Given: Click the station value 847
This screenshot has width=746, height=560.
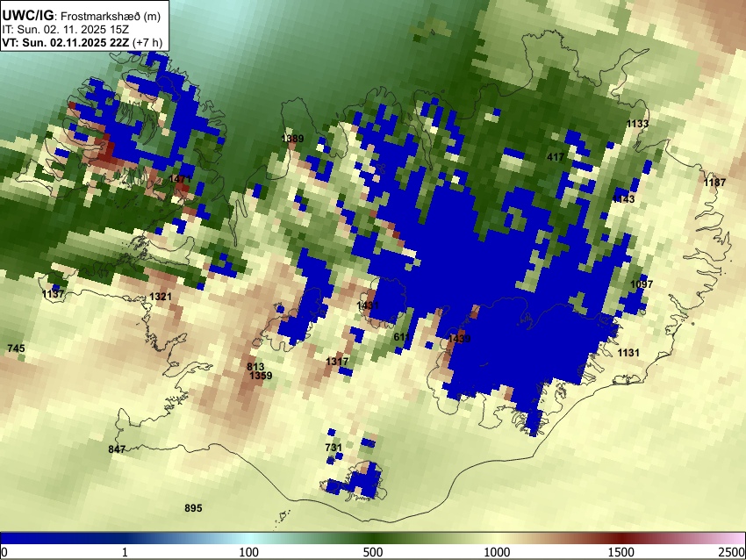Looking at the screenshot, I should click(117, 449).
